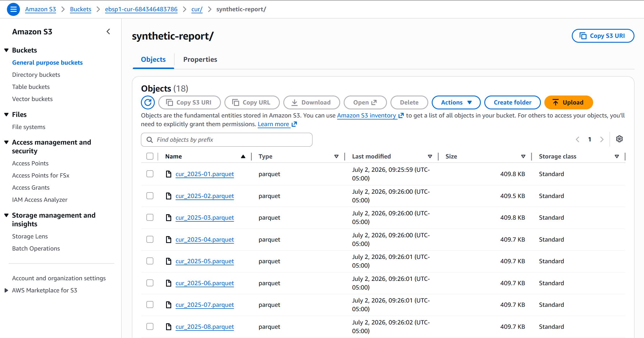Viewport: 644px width, 338px height.
Task: Click file icon of cur_2025-02.parquet
Action: point(169,196)
